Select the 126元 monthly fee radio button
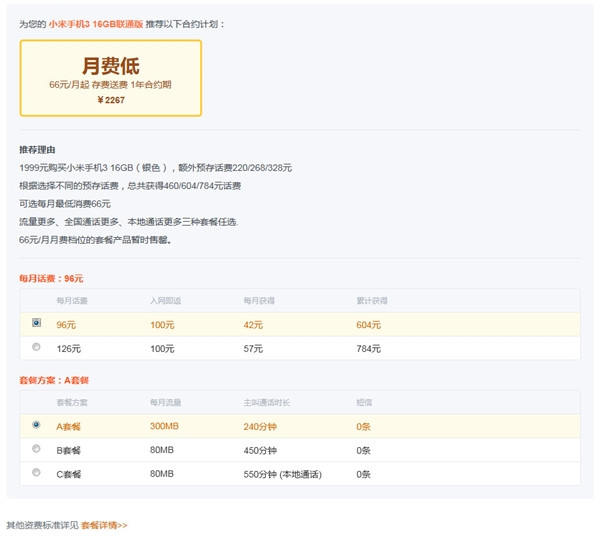600x543 pixels. point(37,347)
